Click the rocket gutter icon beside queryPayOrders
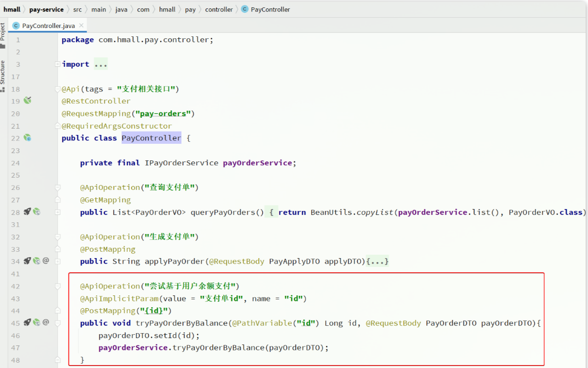Image resolution: width=588 pixels, height=368 pixels. [27, 212]
